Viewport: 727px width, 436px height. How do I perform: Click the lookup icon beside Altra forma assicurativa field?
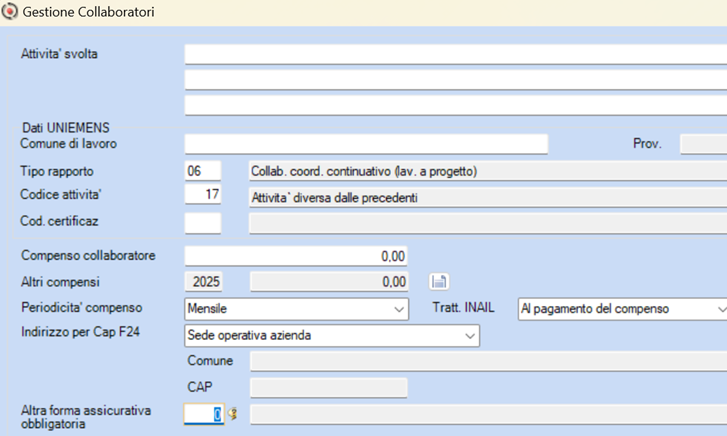(x=232, y=414)
